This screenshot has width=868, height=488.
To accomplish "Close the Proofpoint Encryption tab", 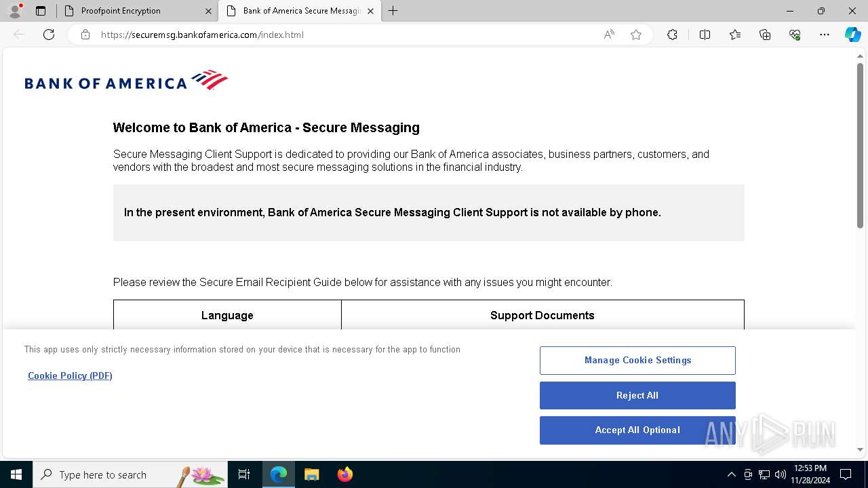I will (x=208, y=11).
